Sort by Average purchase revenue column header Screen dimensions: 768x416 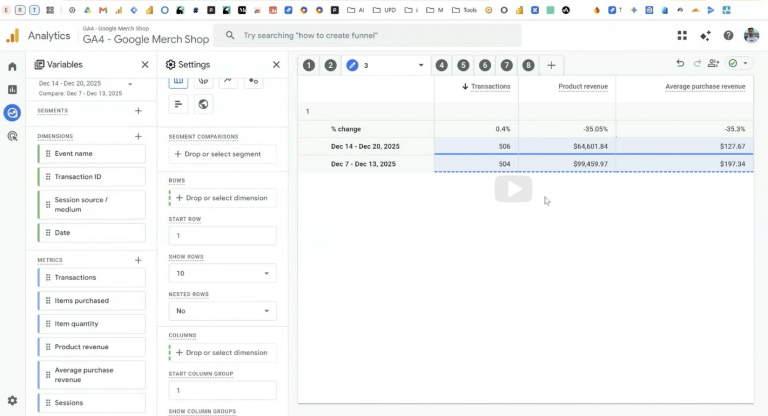coord(705,87)
